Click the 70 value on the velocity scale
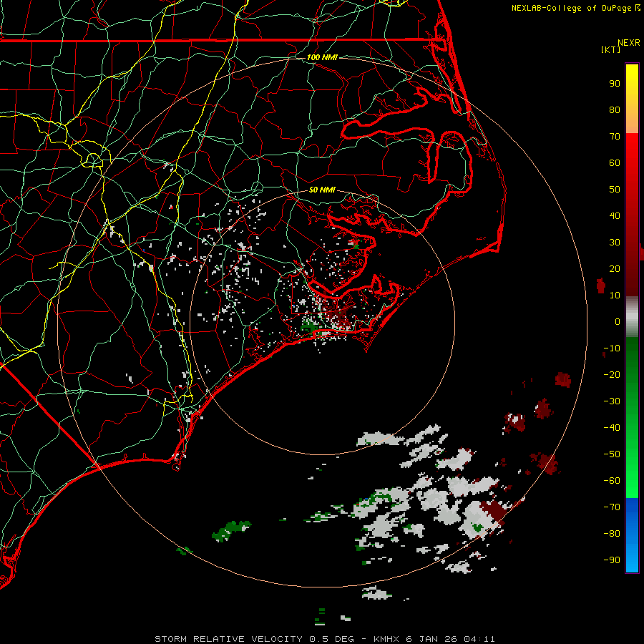 pos(615,137)
